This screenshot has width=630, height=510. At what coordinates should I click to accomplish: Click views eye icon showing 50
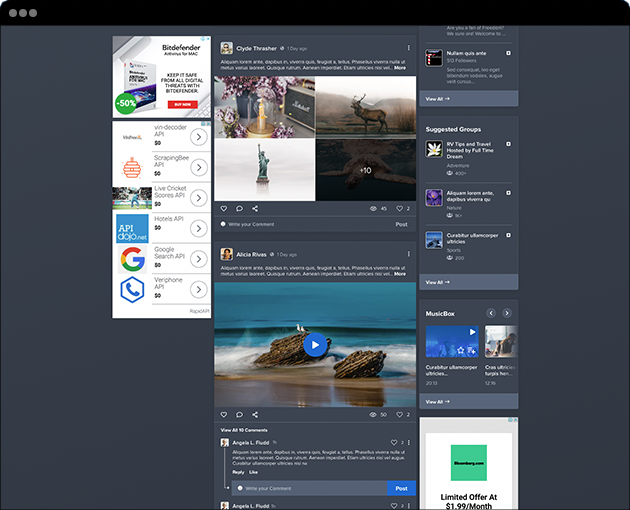pos(373,415)
